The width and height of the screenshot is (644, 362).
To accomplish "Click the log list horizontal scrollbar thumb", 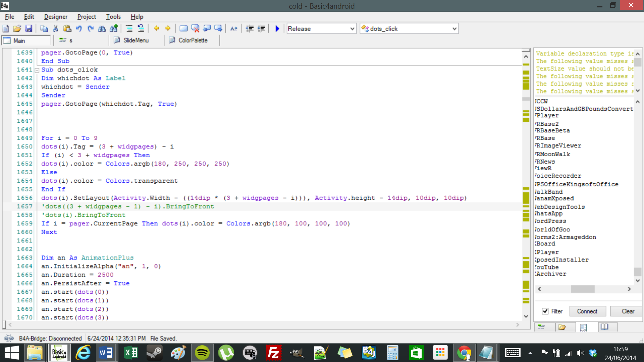I will click(x=583, y=289).
